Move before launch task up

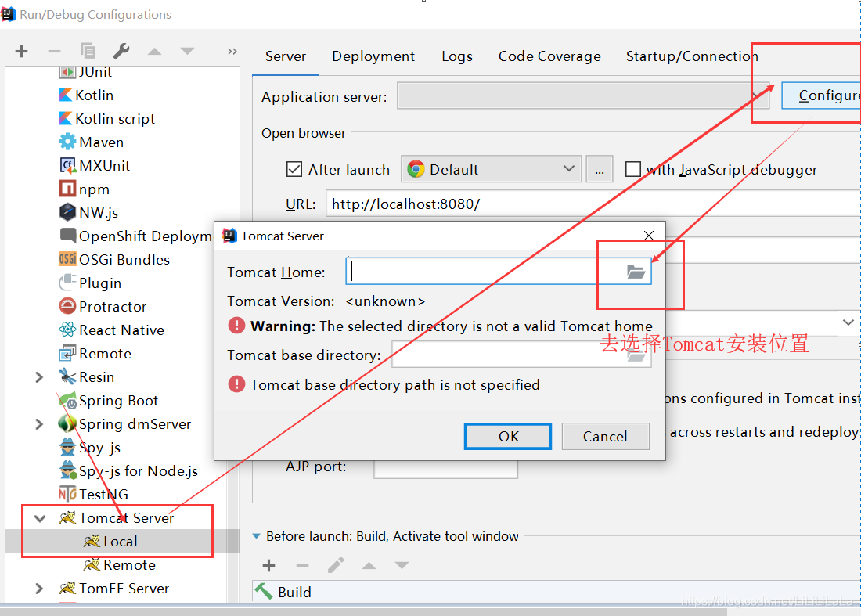tap(369, 565)
